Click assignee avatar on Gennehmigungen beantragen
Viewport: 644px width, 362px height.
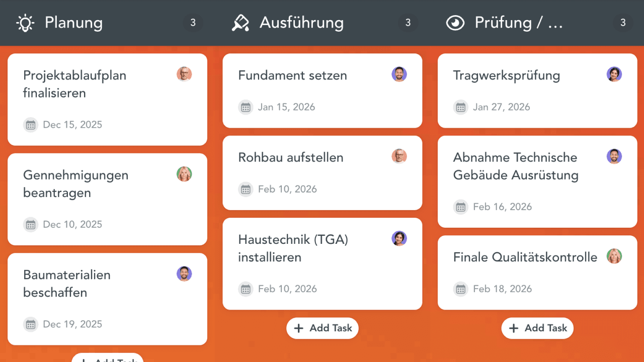point(184,174)
